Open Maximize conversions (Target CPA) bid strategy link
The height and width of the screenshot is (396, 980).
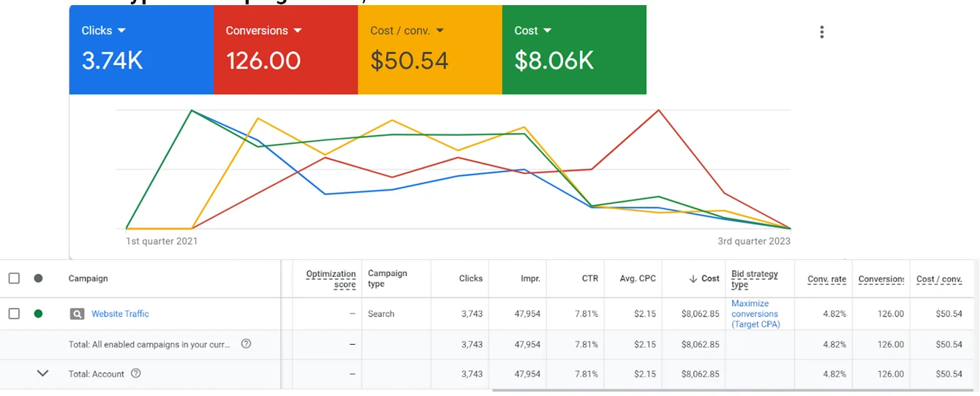pos(755,314)
